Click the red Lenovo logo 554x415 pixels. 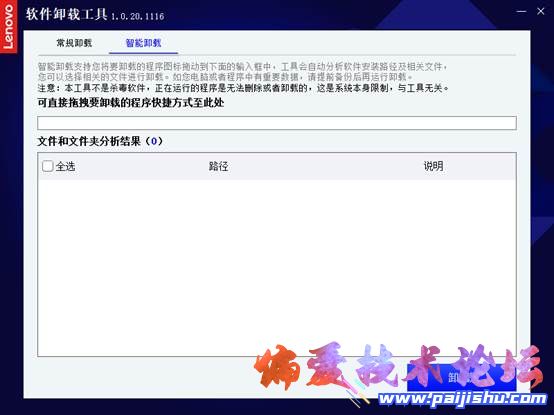click(8, 26)
